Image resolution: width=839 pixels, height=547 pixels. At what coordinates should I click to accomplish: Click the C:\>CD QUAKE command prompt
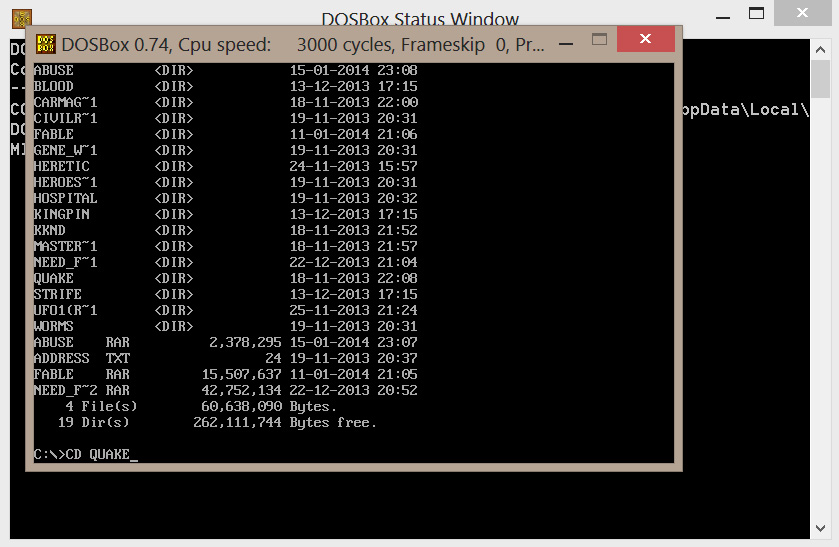[86, 454]
